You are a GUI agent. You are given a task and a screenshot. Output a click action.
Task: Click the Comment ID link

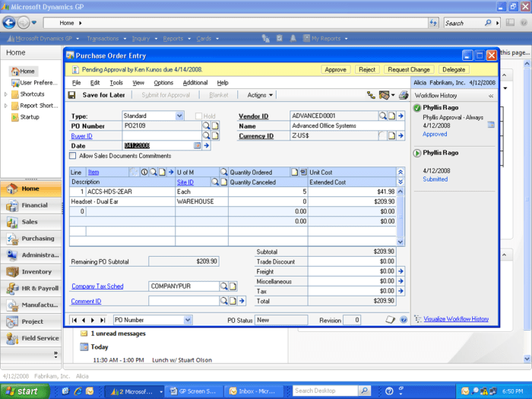[x=86, y=301]
